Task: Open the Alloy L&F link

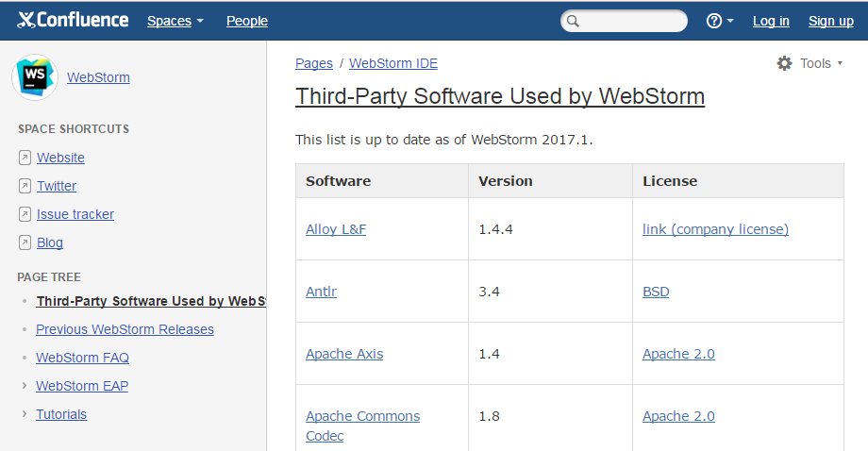Action: pyautogui.click(x=336, y=229)
